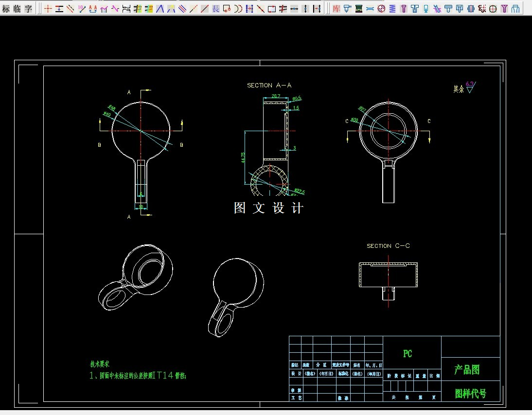The width and height of the screenshot is (532, 415).
Task: Click the three blue parallel lines icon
Action: coord(182,9)
